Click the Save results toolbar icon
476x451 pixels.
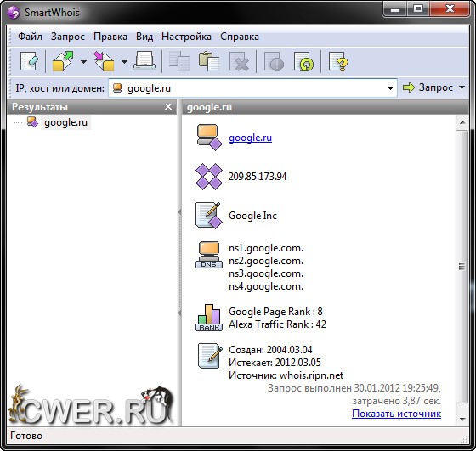tap(104, 61)
